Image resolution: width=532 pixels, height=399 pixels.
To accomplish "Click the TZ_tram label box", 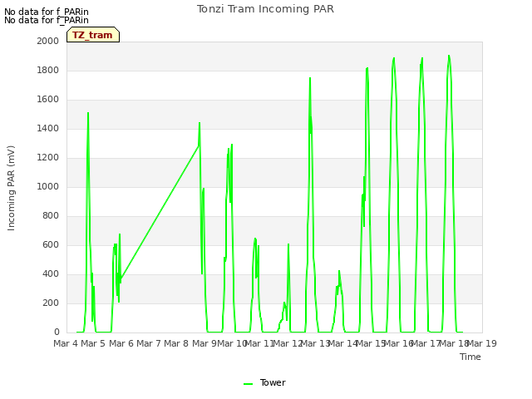I will [93, 35].
